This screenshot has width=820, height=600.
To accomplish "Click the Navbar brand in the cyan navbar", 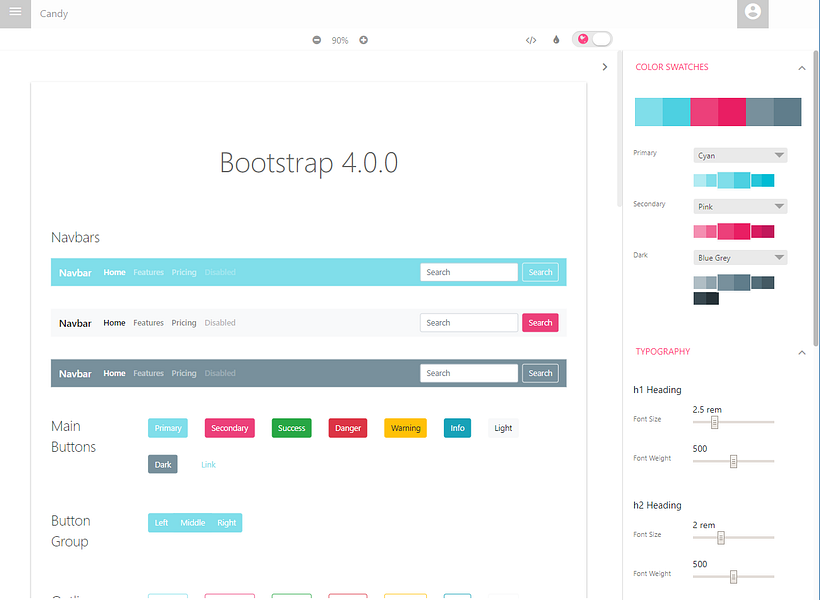I will (75, 273).
